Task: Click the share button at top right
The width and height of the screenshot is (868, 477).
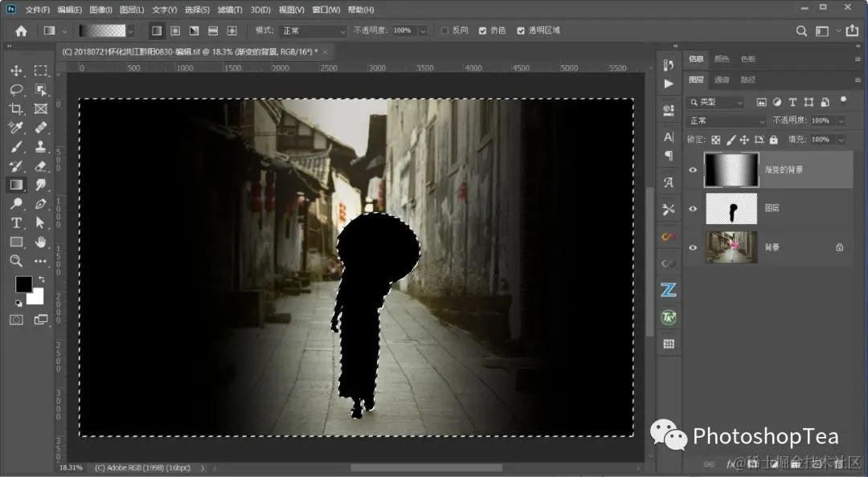Action: (851, 31)
